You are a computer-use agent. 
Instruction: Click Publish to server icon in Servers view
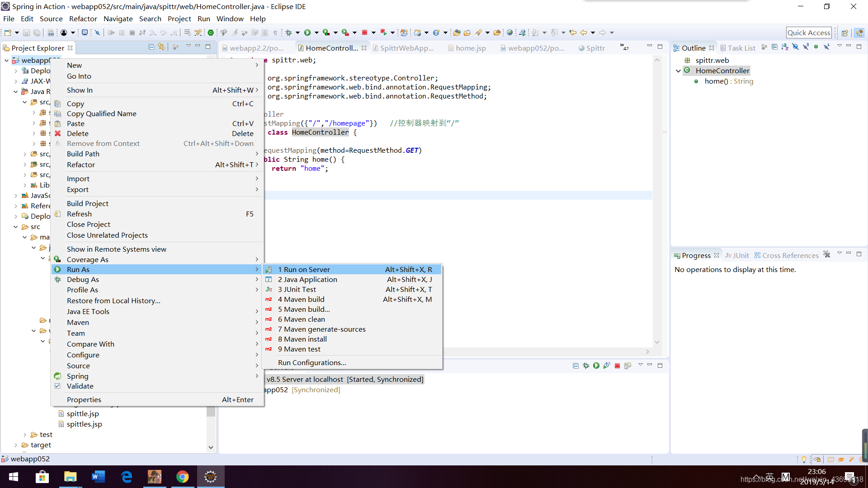tap(627, 366)
